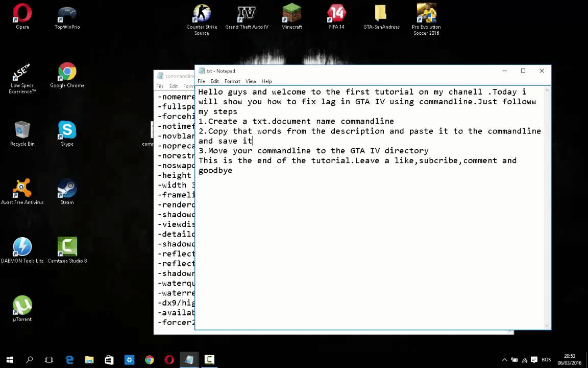This screenshot has width=588, height=368.
Task: Select the FIFA 14 desktop icon
Action: click(336, 15)
